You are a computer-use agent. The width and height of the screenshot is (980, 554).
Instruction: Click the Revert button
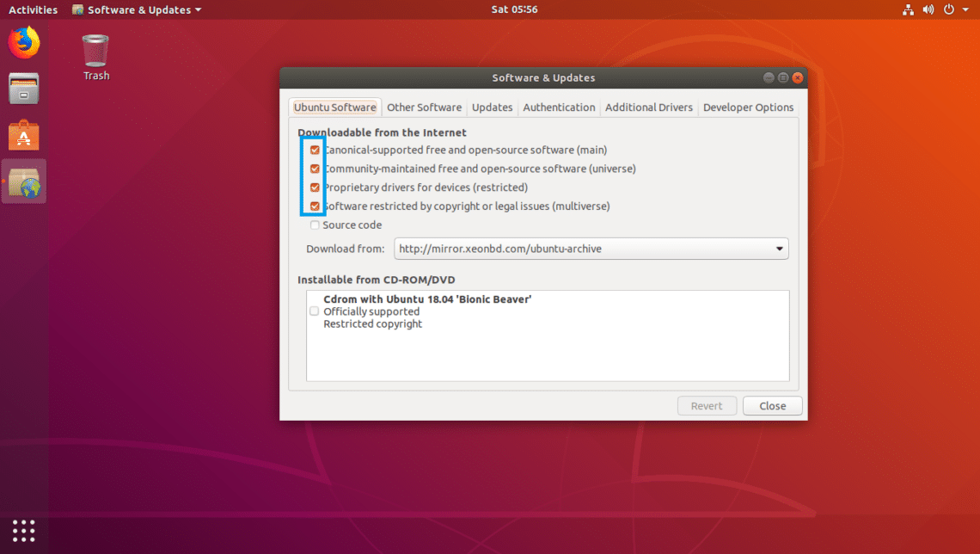tap(707, 406)
